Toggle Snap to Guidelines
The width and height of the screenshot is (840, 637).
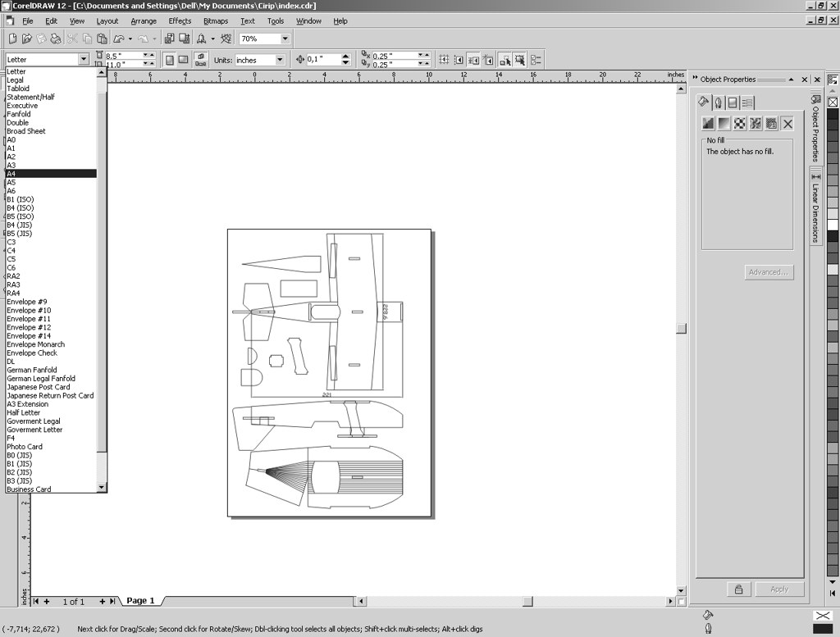[459, 60]
